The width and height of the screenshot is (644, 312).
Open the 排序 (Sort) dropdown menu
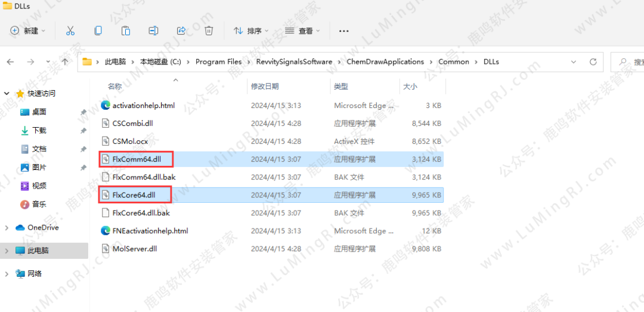click(251, 31)
